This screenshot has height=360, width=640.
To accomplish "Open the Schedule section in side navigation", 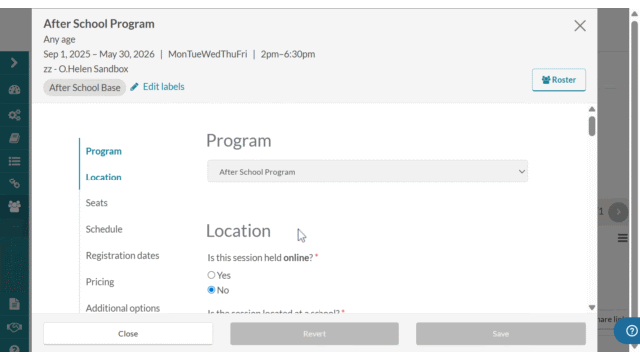I will click(x=104, y=229).
